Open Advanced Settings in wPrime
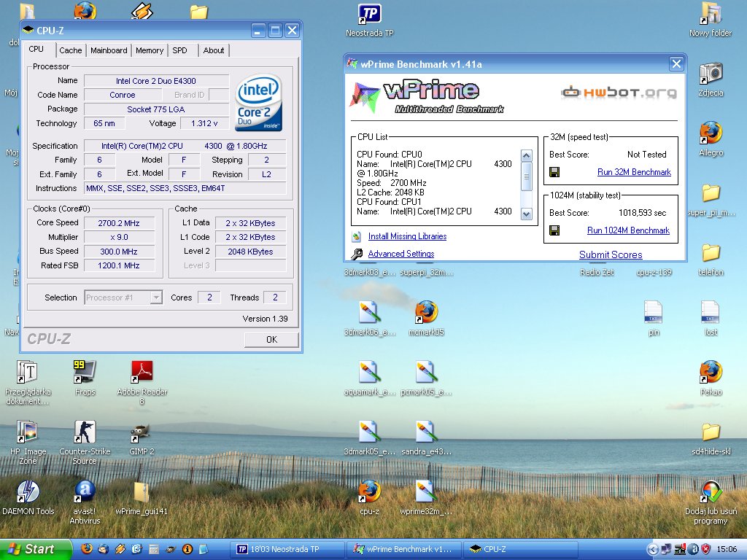This screenshot has width=747, height=560. 401,254
